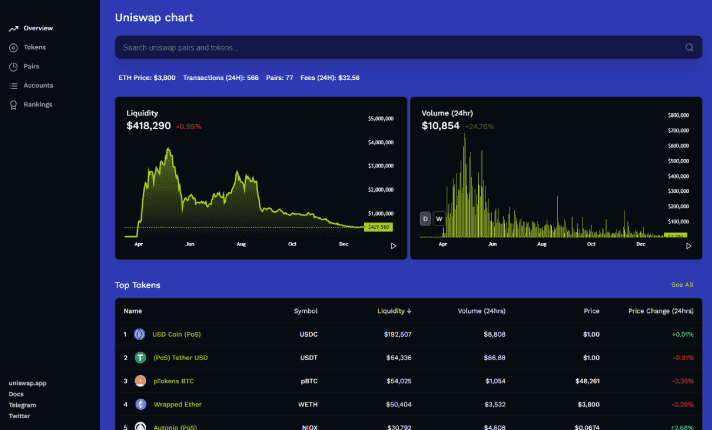Open USD Coin (PoS) token page

176,334
